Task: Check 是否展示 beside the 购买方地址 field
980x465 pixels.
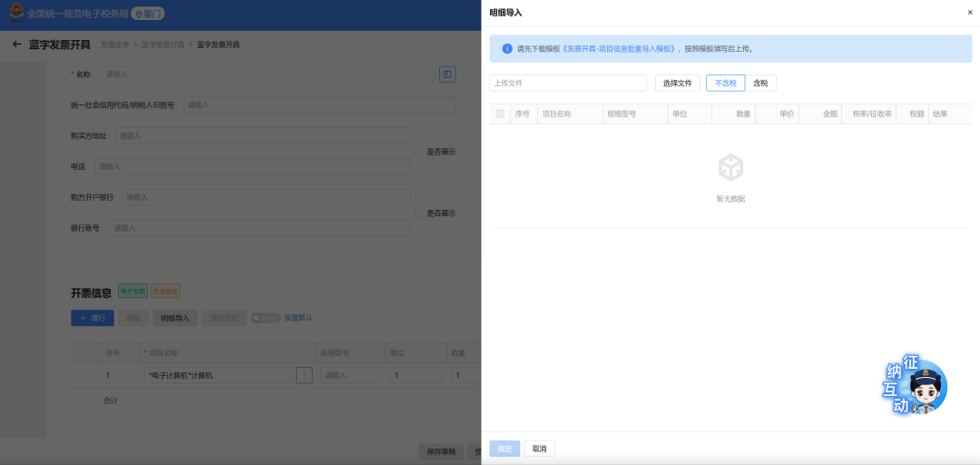Action: coord(418,152)
